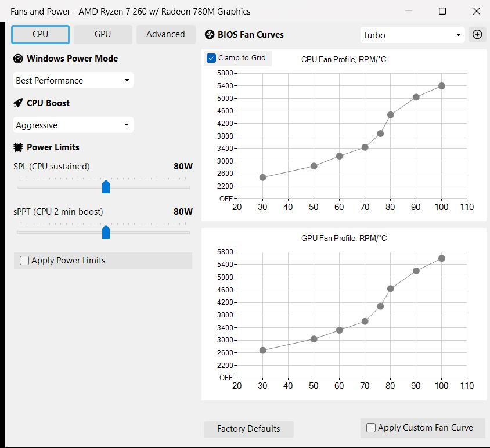
Task: Click the chip icon beside Power Limits
Action: click(x=18, y=147)
